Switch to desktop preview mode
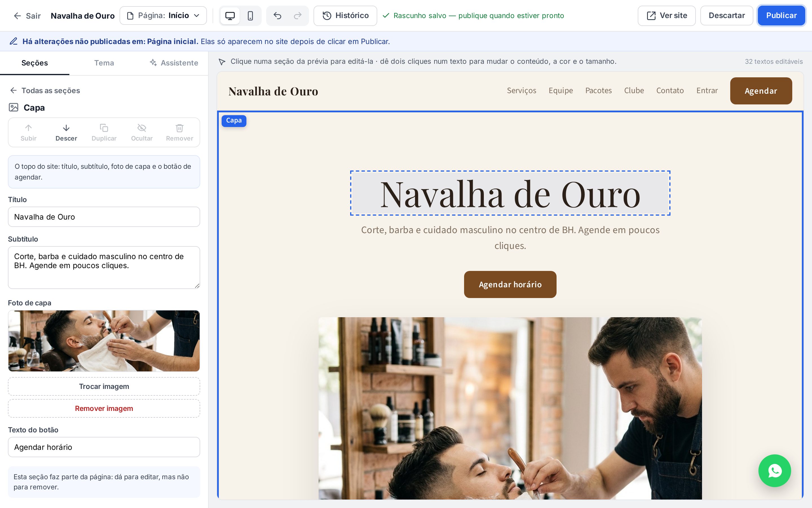Screen dimensions: 812x508 [230, 16]
